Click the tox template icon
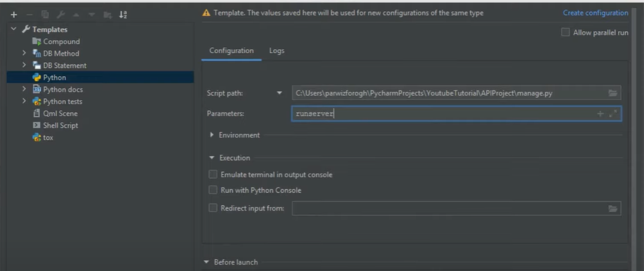 [37, 138]
